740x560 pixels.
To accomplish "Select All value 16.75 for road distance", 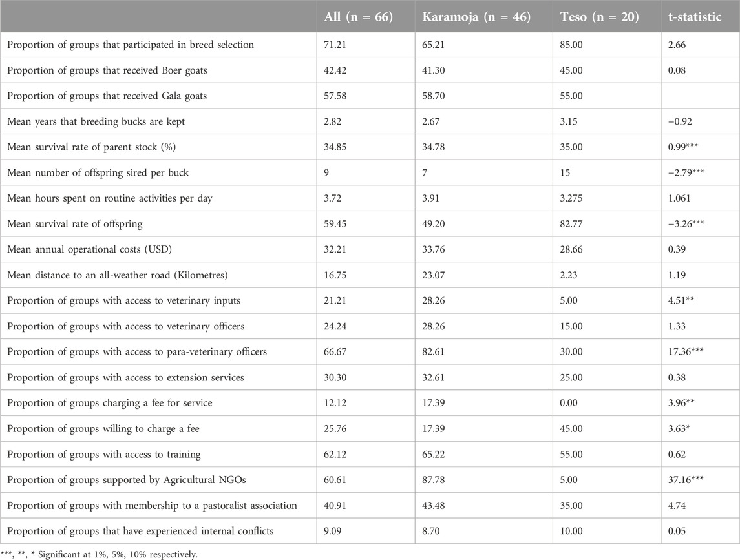I will [335, 275].
